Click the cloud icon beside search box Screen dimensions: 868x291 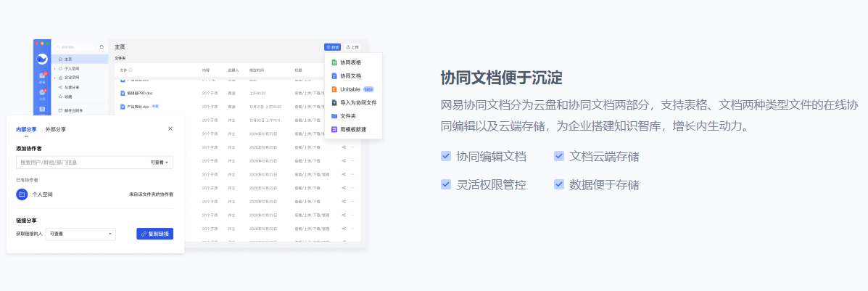(102, 47)
